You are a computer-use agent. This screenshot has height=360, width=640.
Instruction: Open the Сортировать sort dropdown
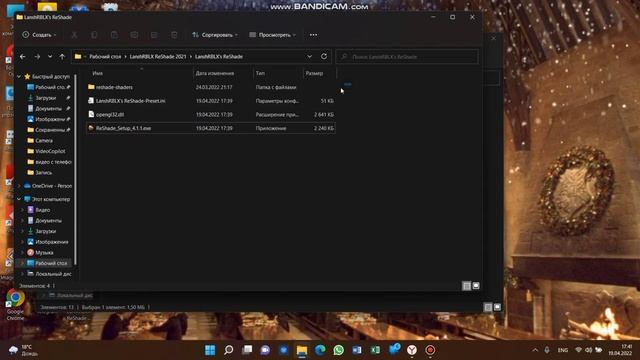215,35
